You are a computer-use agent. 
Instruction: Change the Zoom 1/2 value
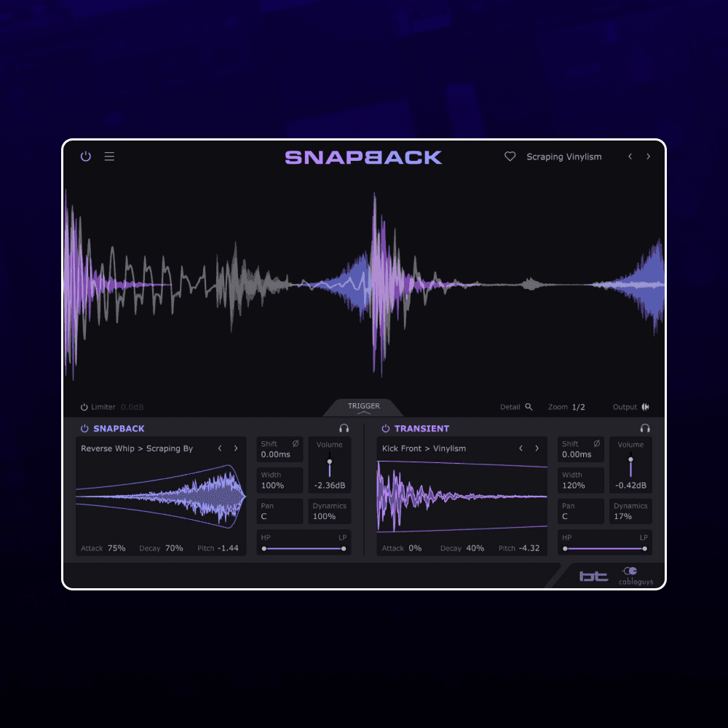click(x=578, y=407)
